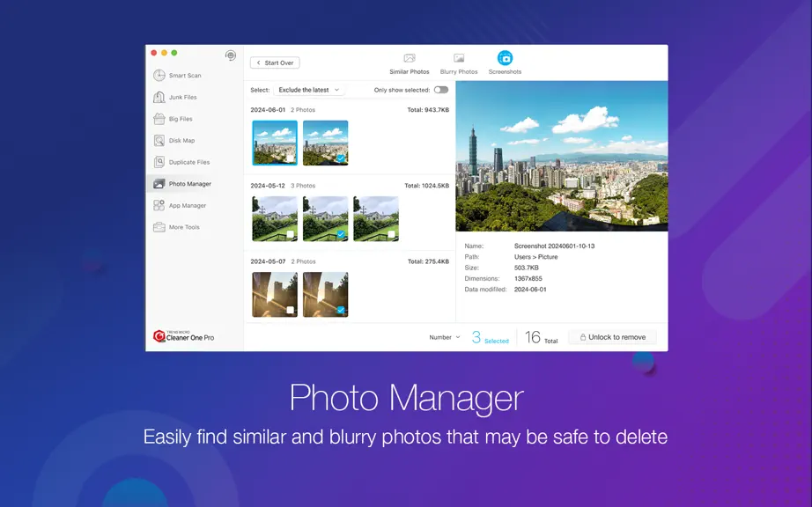Open the Big Files icon

[159, 119]
